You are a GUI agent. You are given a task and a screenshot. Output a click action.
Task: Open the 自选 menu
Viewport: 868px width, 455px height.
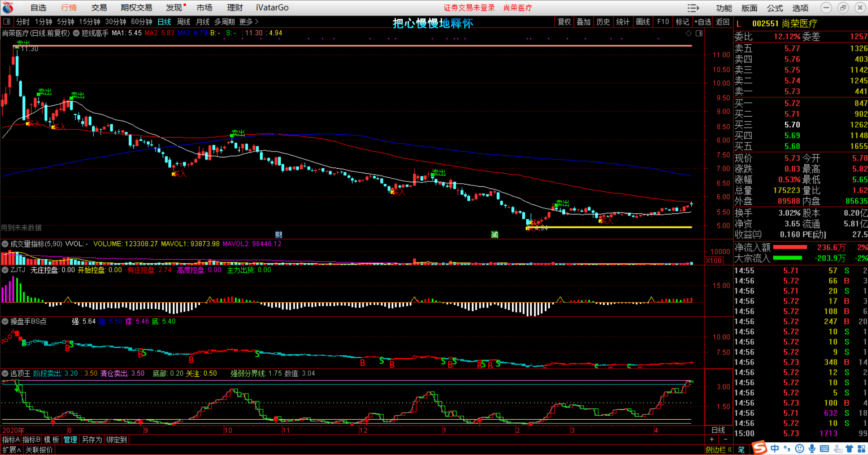coord(38,8)
